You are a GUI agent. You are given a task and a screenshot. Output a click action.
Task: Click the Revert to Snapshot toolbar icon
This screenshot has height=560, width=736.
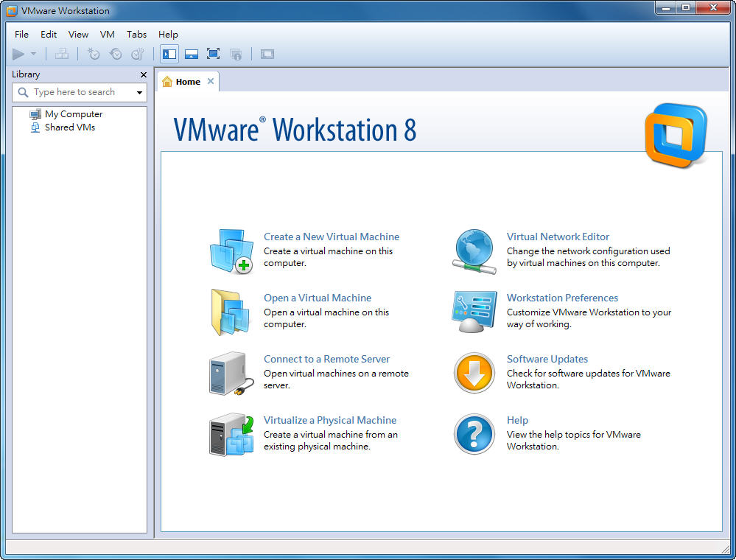pos(116,54)
